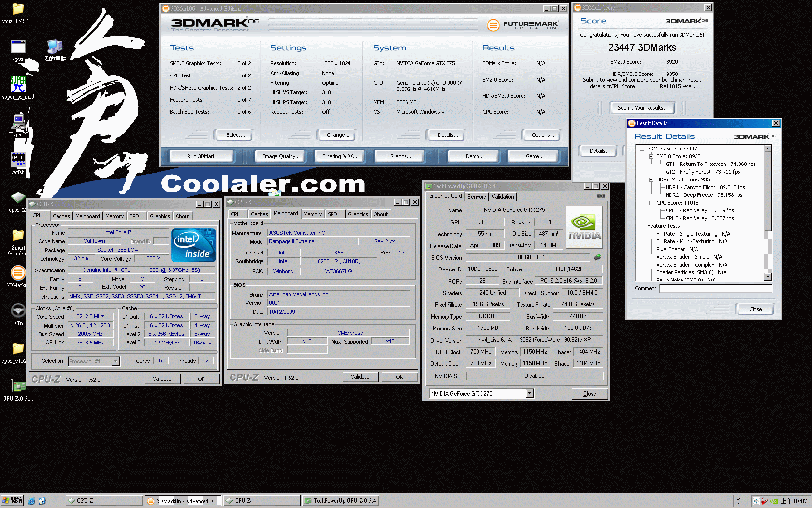The image size is (812, 508).
Task: Open Memory tab in left CPU-Z
Action: [x=115, y=216]
